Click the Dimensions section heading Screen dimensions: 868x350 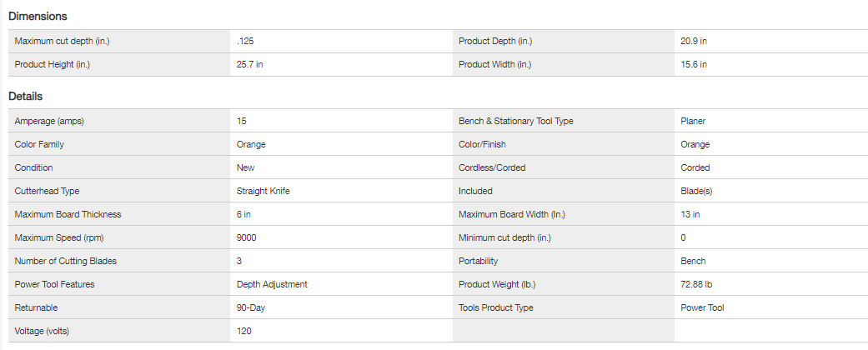click(x=38, y=16)
